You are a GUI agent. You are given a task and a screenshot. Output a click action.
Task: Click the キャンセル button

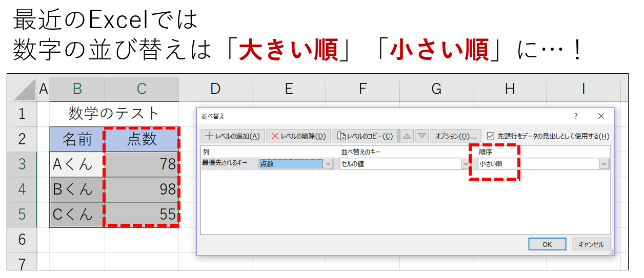pos(591,244)
